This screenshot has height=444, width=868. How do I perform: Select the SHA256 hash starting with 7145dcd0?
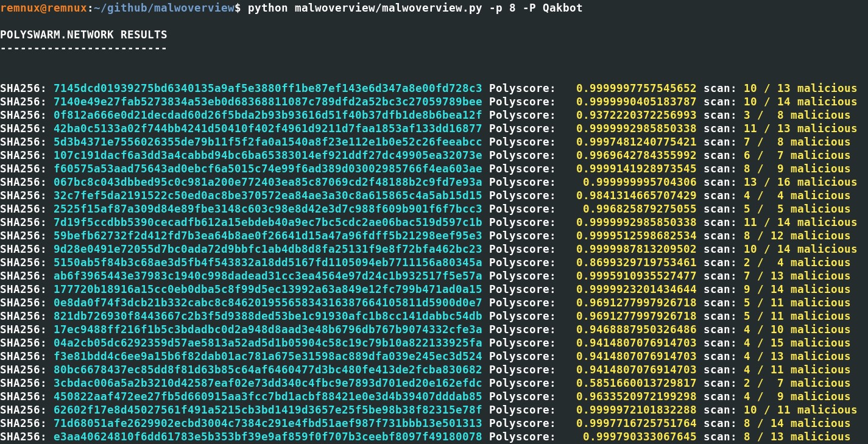(x=267, y=88)
